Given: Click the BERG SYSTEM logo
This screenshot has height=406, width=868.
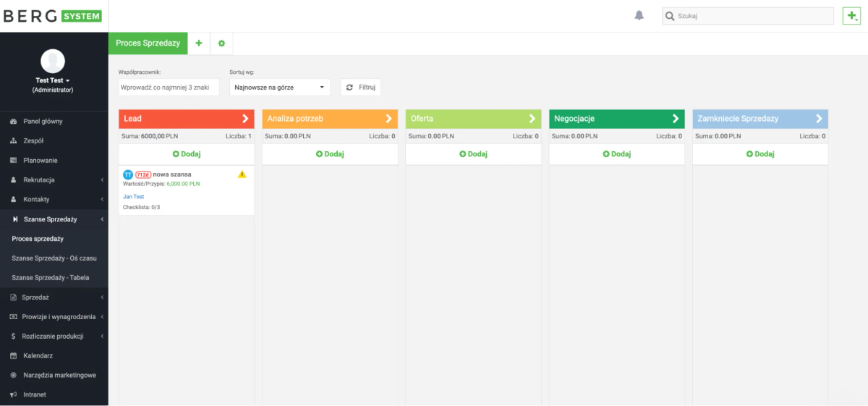Looking at the screenshot, I should [x=53, y=16].
